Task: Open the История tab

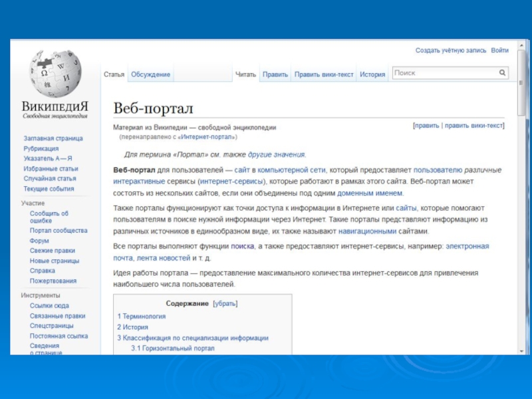Action: 372,74
